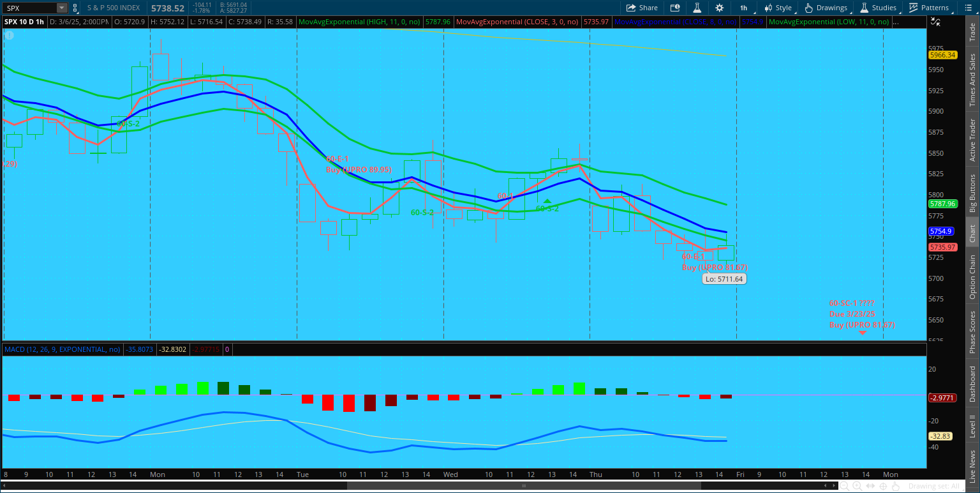Select the pointing hand drawing tool icon
The image size is (980, 493).
tap(895, 487)
